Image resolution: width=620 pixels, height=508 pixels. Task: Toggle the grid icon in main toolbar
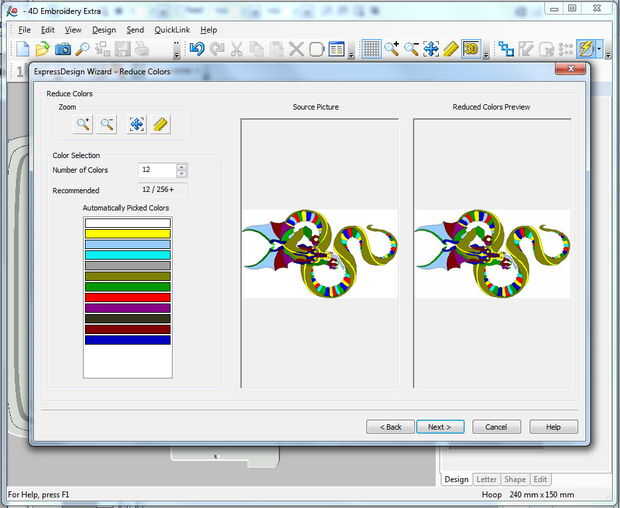pyautogui.click(x=371, y=49)
